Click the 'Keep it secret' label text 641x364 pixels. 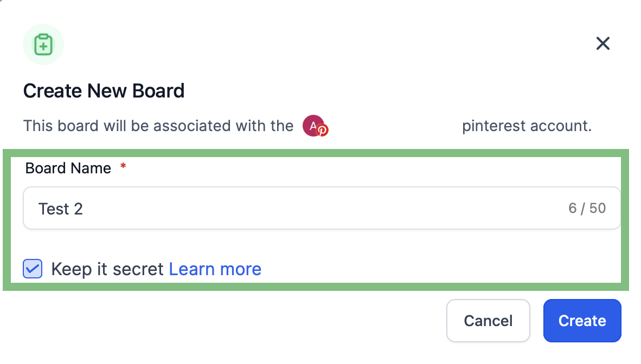[x=107, y=269]
